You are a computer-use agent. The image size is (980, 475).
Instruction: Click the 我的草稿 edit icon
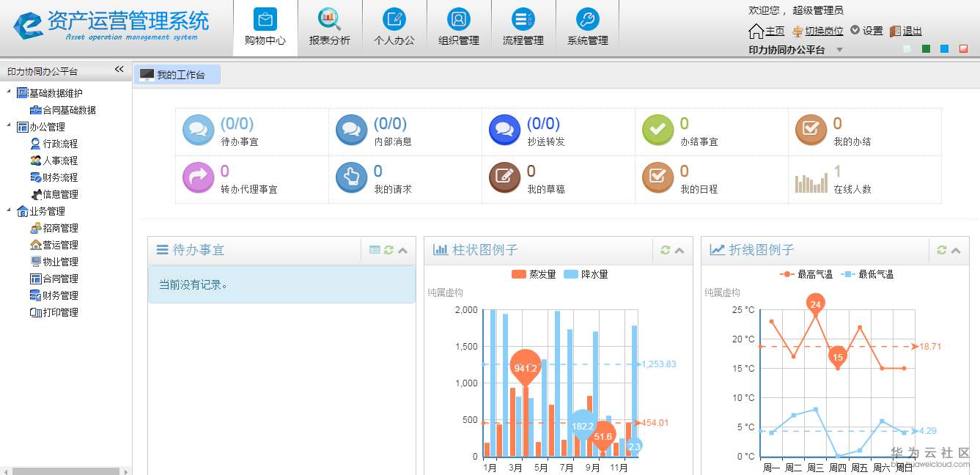tap(504, 178)
